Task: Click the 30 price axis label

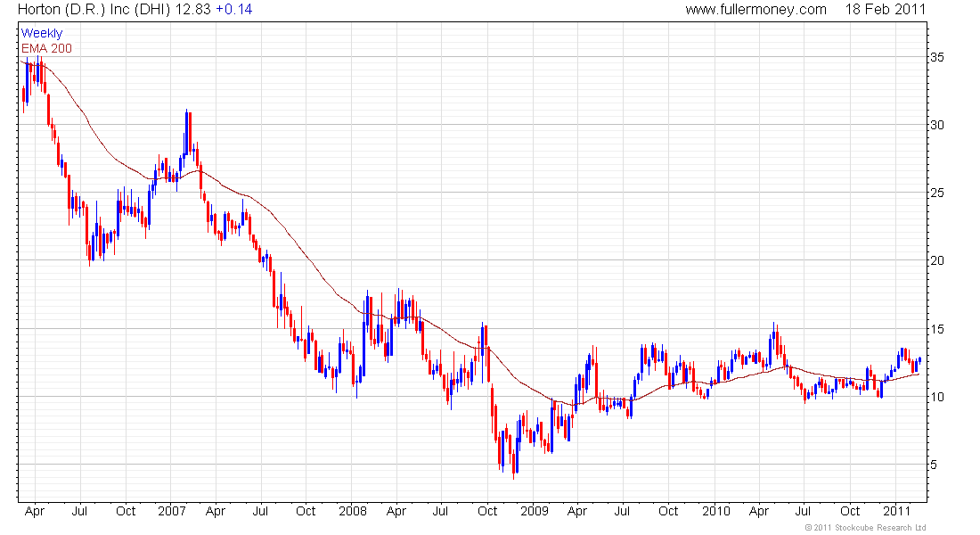Action: click(x=939, y=125)
